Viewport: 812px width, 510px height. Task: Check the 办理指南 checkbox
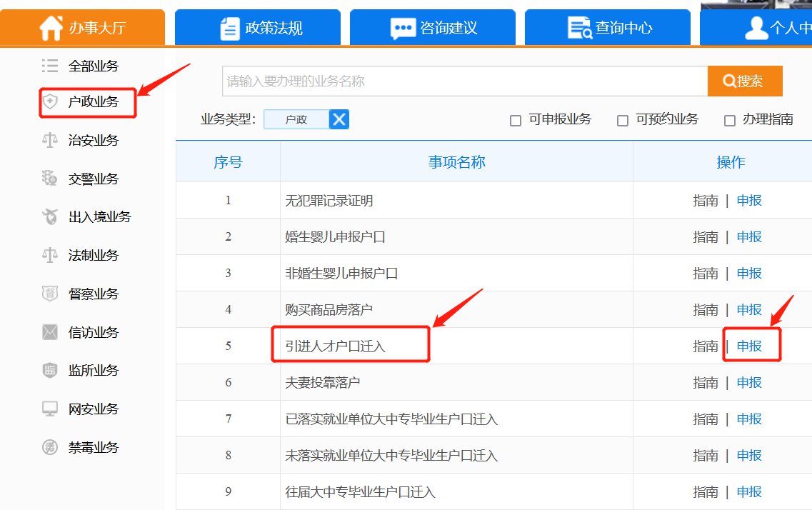click(730, 121)
